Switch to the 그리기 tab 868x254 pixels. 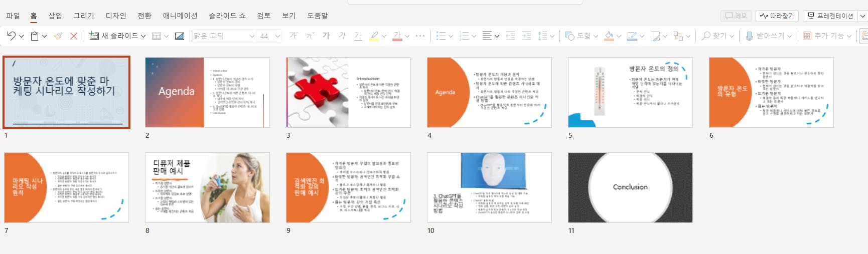click(84, 16)
